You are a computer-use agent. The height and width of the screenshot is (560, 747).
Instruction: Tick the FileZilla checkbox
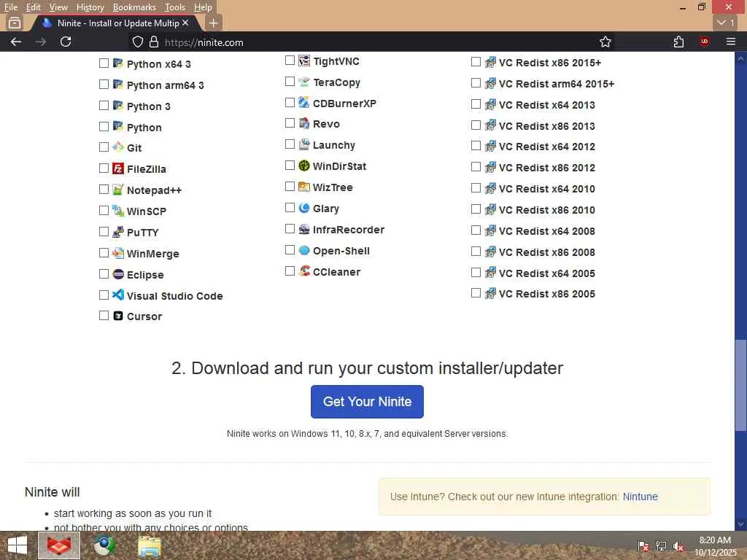coord(104,168)
